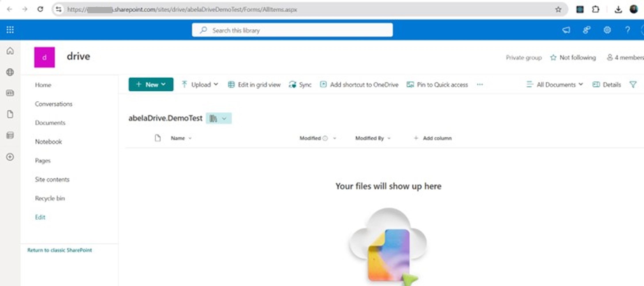This screenshot has height=286, width=644.
Task: Toggle Not following star for the site
Action: click(573, 58)
